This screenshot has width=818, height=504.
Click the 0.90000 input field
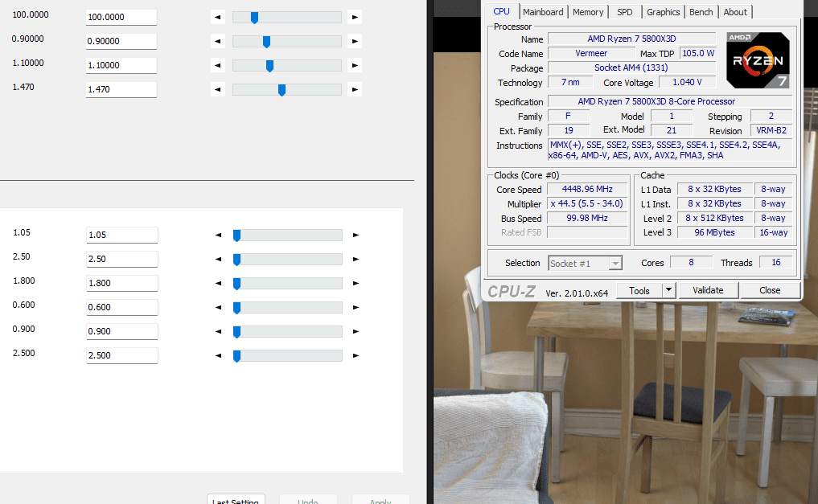[121, 41]
